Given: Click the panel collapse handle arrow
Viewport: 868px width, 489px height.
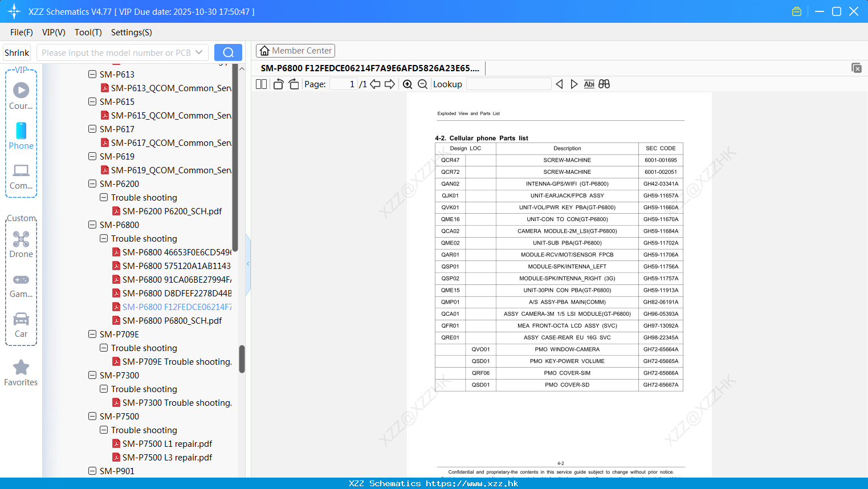Looking at the screenshot, I should pos(248,264).
